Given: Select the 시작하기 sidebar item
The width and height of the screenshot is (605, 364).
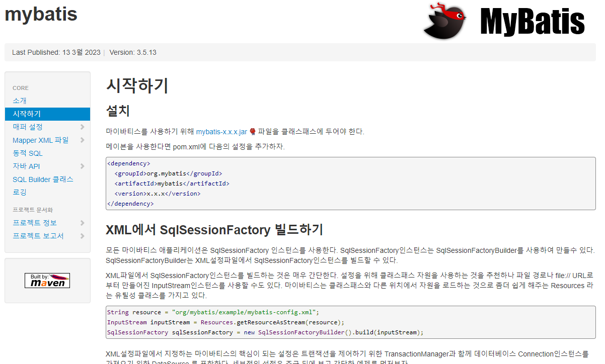Looking at the screenshot, I should pyautogui.click(x=47, y=114).
